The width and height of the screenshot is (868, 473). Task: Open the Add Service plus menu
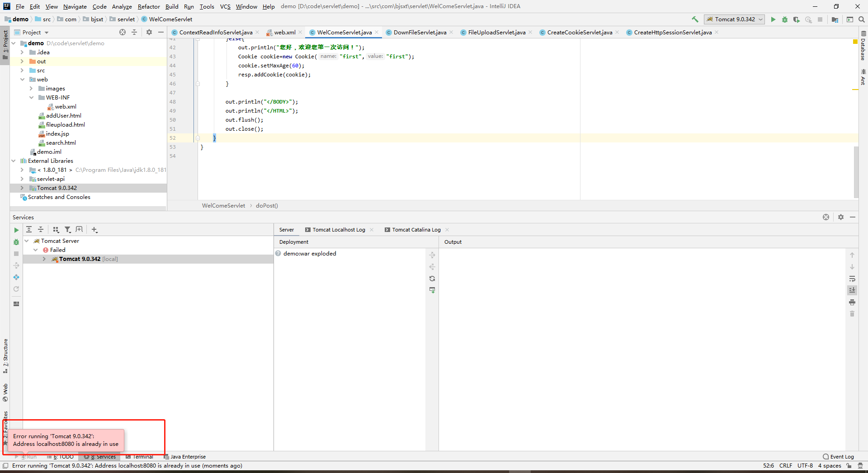pos(94,230)
